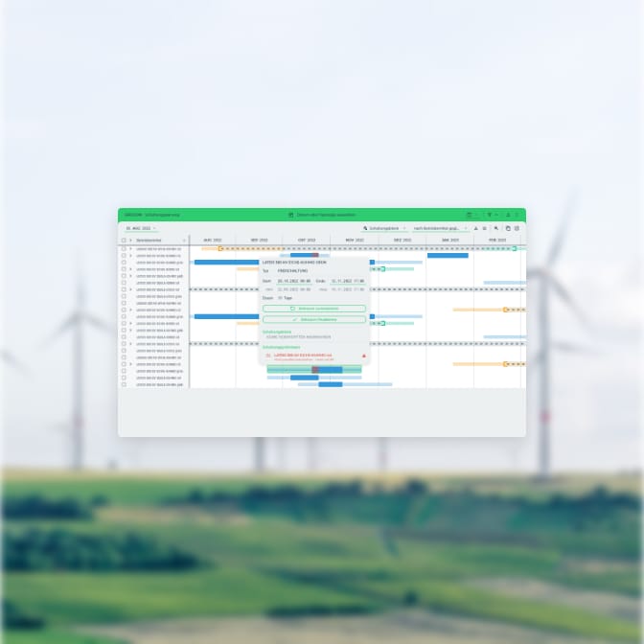Viewport: 644px width, 644px height.
Task: Click the calendar icon in the green header
Action: 470,215
